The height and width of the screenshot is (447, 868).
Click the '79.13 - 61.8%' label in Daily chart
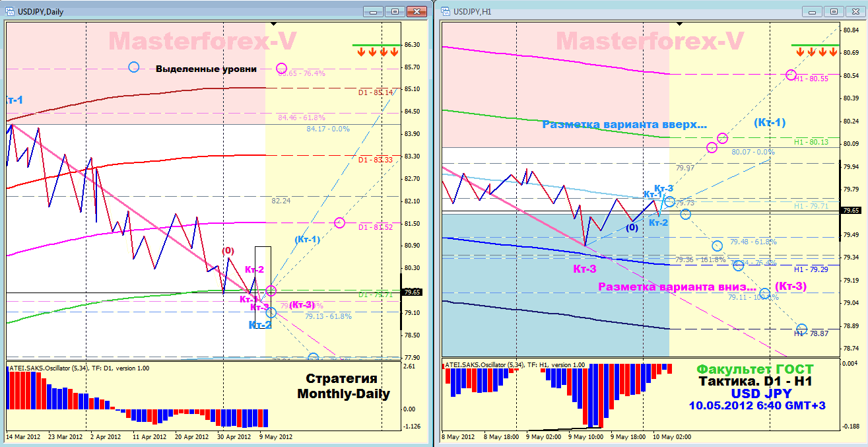(328, 316)
